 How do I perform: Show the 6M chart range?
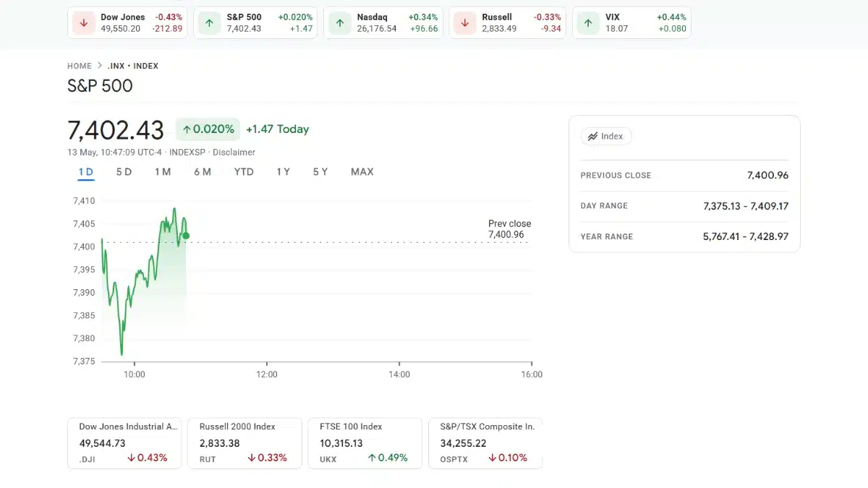click(203, 172)
